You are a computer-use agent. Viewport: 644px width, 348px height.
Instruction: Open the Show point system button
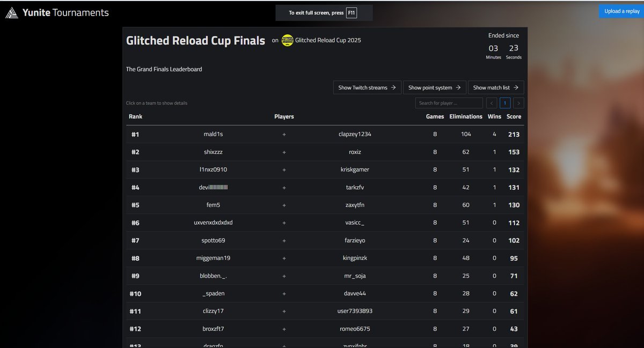[434, 87]
